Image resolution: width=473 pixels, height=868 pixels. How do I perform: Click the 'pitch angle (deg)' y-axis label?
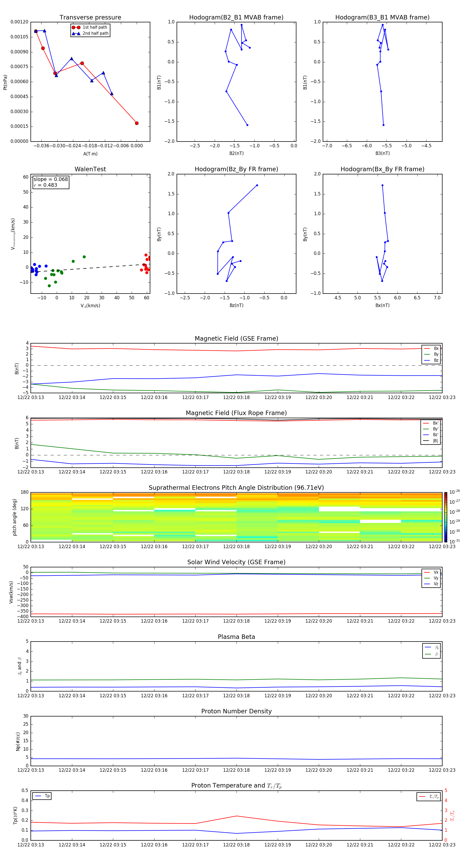pyautogui.click(x=14, y=517)
